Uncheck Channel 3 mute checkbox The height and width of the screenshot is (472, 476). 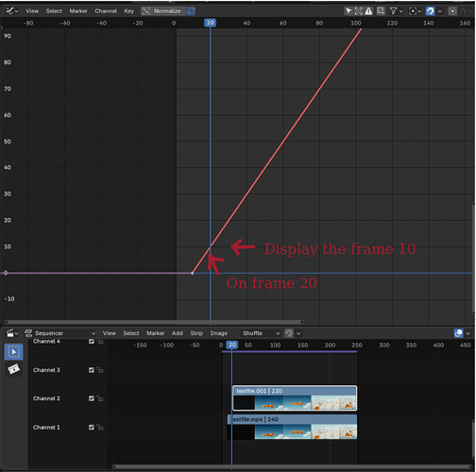coord(92,370)
